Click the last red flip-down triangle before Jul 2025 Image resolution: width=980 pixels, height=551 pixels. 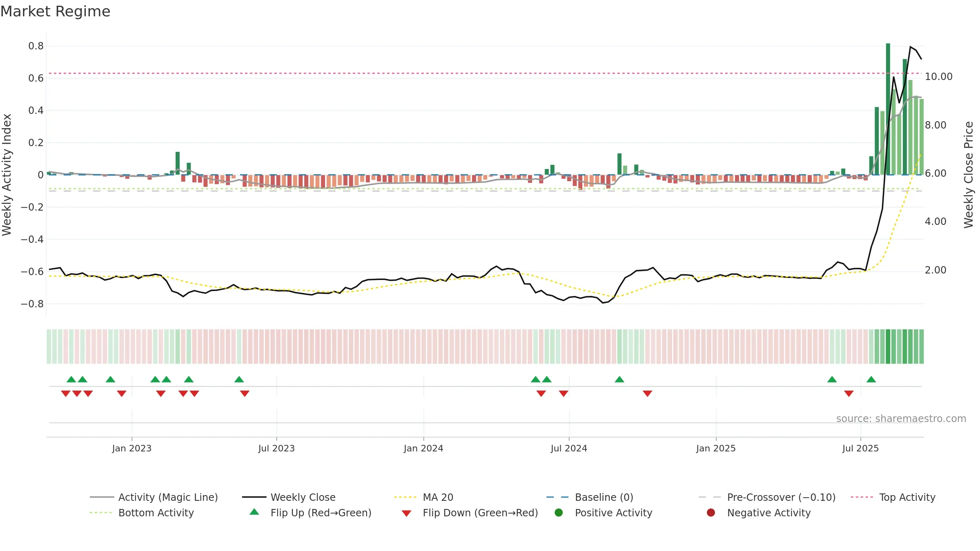click(849, 393)
